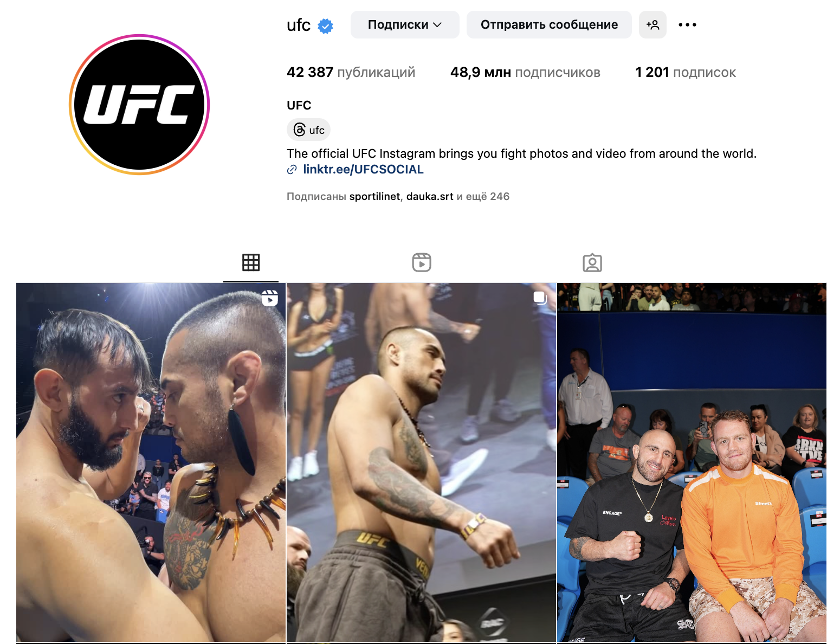Open the face-off reel thumbnail
Screen dimensions: 840x644
(151, 463)
